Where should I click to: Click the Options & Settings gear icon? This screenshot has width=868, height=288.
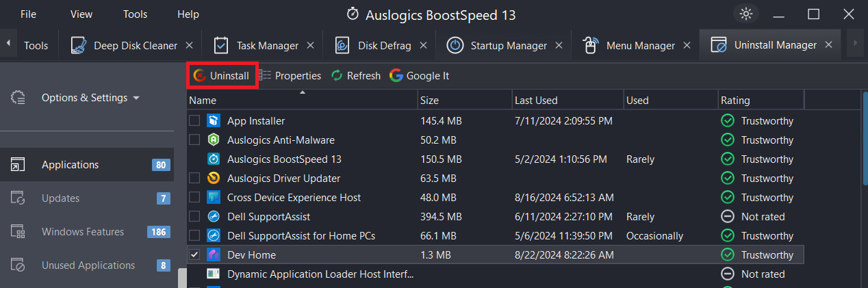click(x=18, y=97)
